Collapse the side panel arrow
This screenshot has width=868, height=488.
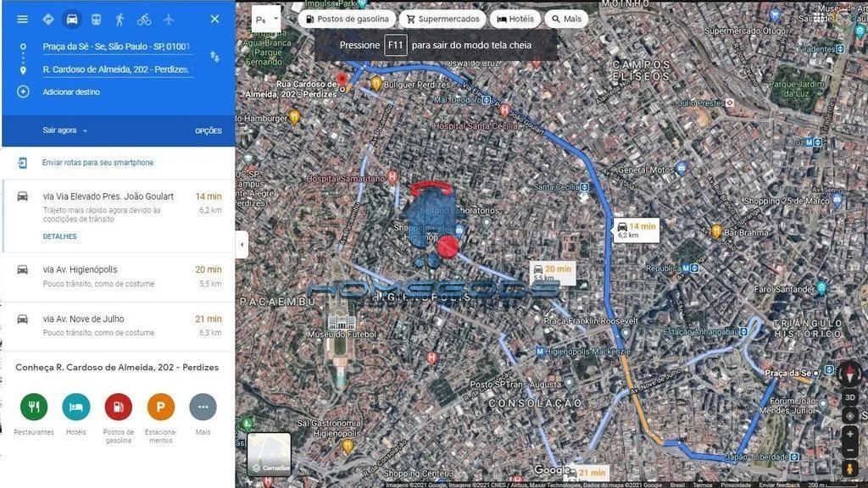pyautogui.click(x=242, y=244)
